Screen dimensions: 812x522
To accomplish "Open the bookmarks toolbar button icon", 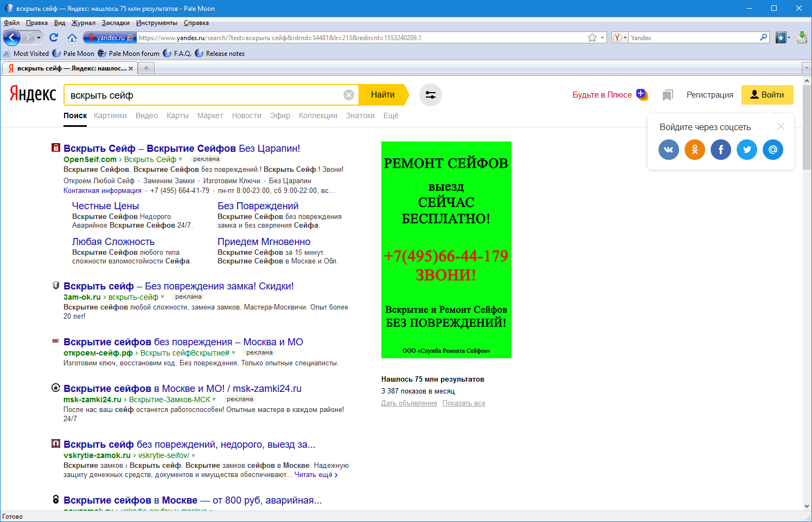I will 781,37.
